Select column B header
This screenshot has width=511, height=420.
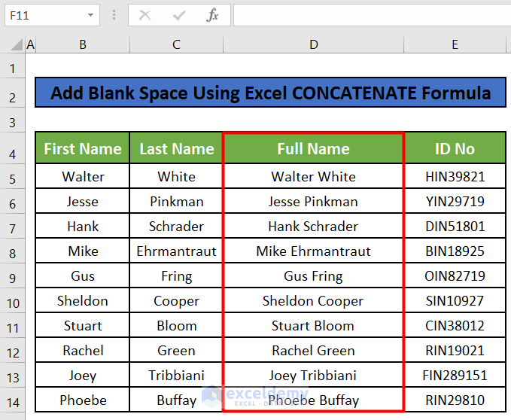coord(83,44)
